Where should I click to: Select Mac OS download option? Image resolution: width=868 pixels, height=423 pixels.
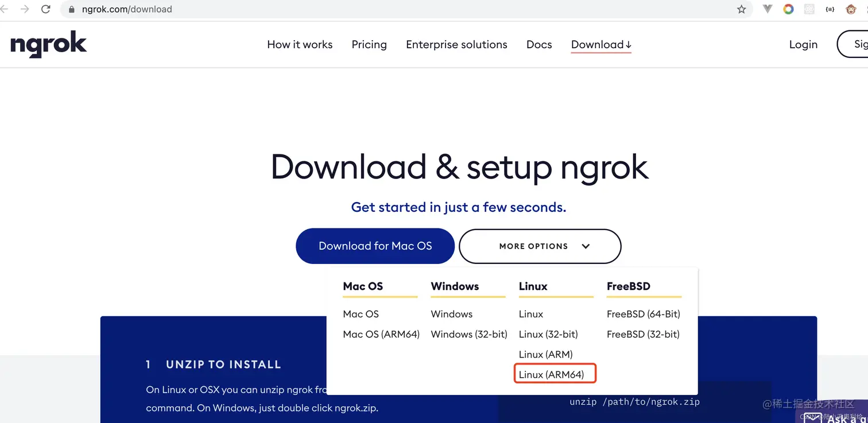point(361,314)
